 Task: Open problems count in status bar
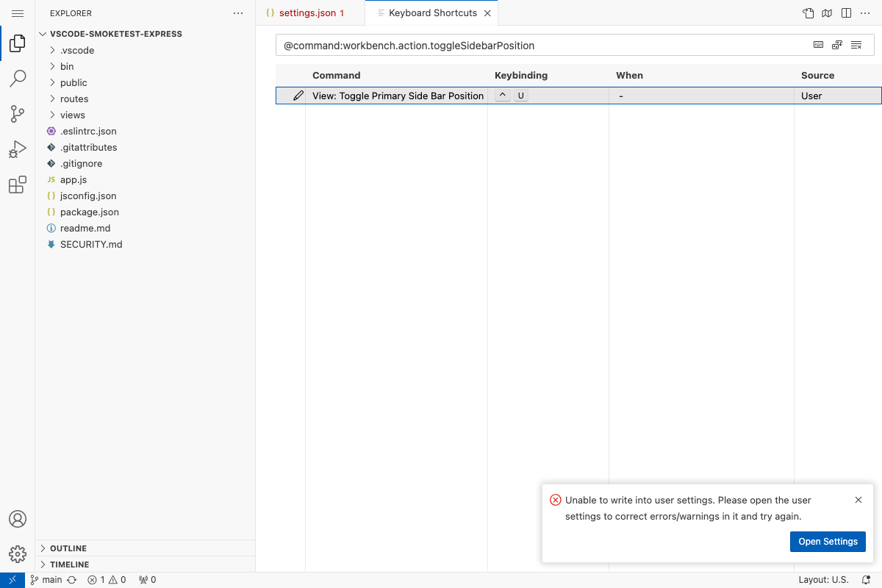click(x=107, y=580)
